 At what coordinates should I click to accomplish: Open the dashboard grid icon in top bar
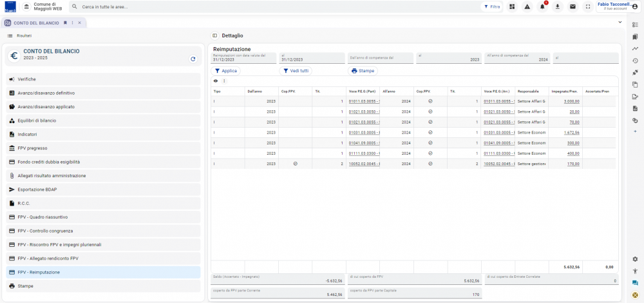512,6
